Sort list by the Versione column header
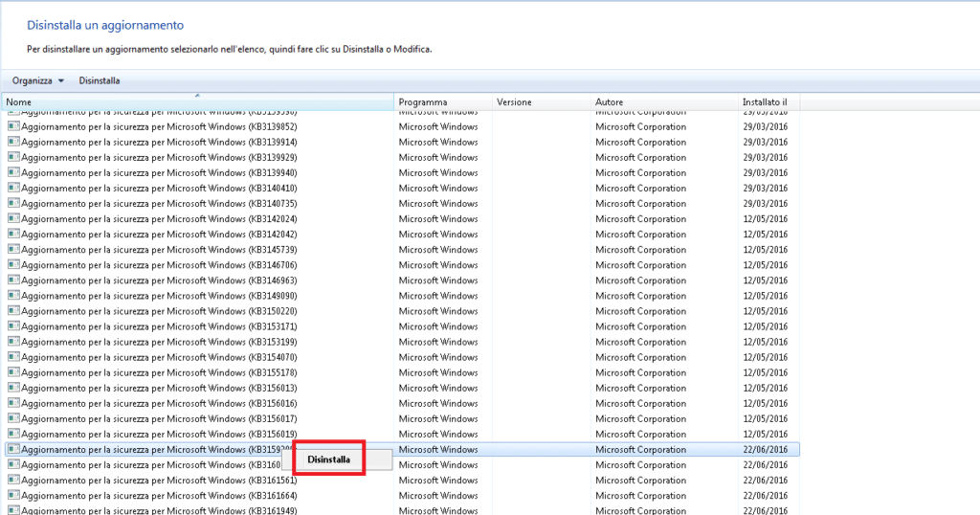This screenshot has width=980, height=515. [x=542, y=101]
